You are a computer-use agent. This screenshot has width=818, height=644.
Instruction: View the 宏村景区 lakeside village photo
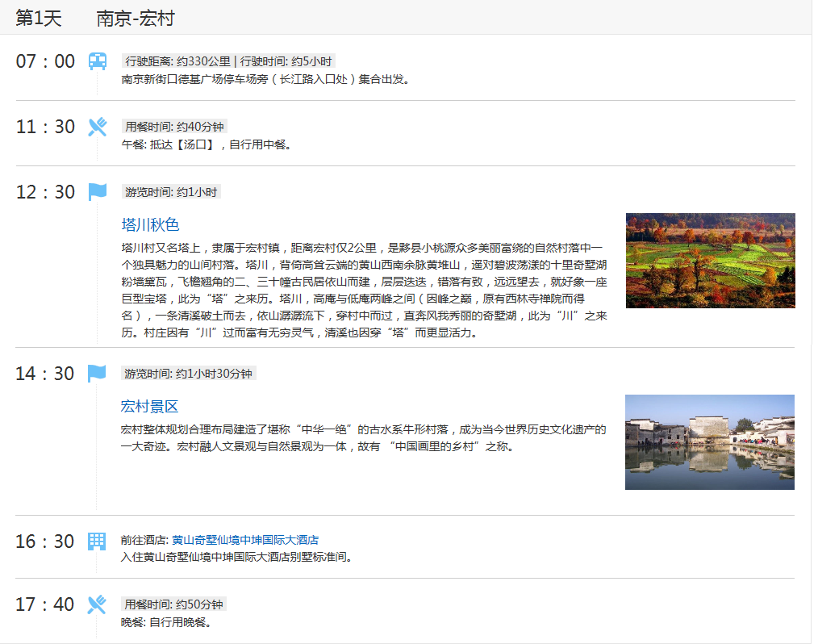coord(709,442)
